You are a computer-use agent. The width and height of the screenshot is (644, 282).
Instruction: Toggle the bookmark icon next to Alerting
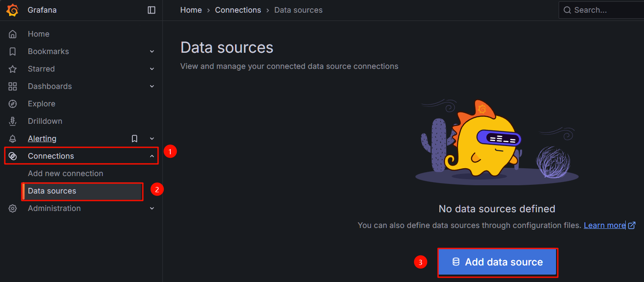(x=135, y=139)
